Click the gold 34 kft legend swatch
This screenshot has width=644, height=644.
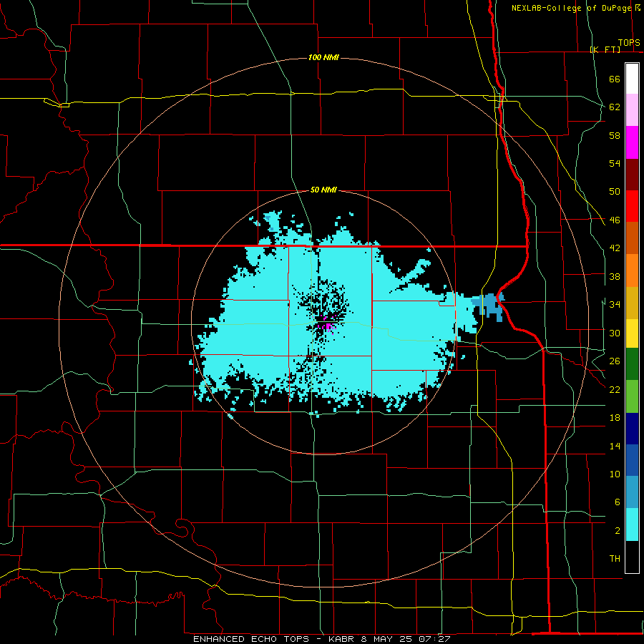632,302
